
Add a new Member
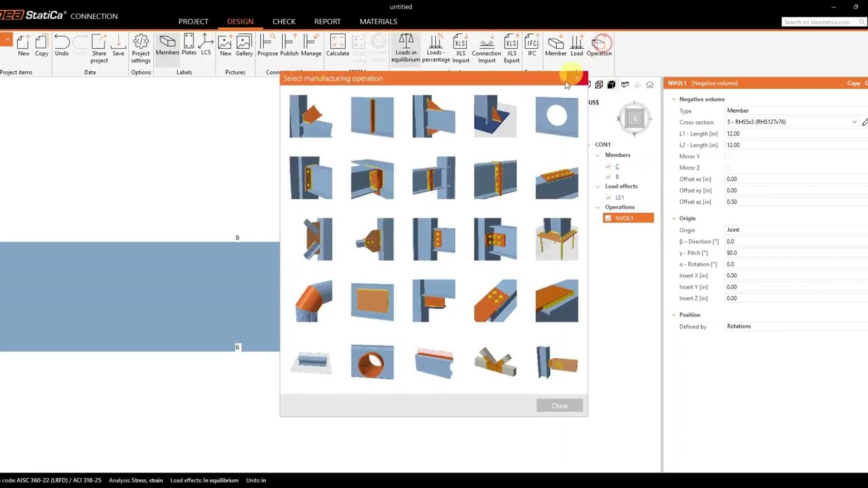pos(555,46)
